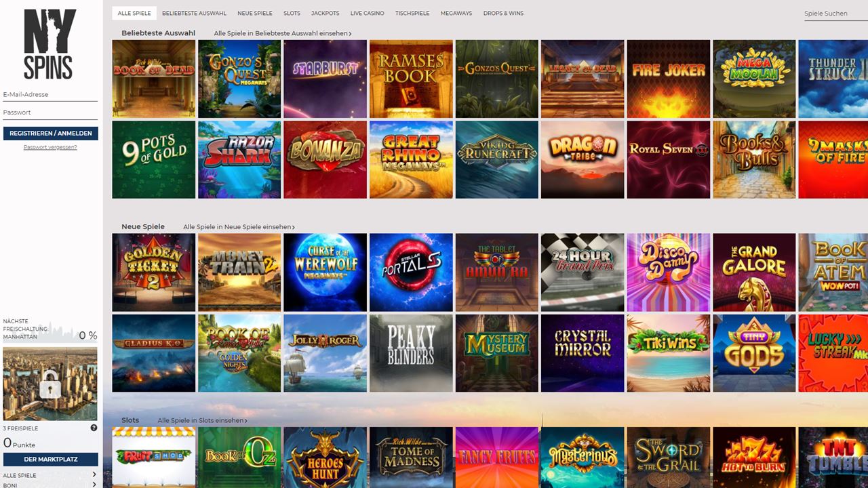
Task: Open the Passwort vergessen link
Action: (x=50, y=147)
